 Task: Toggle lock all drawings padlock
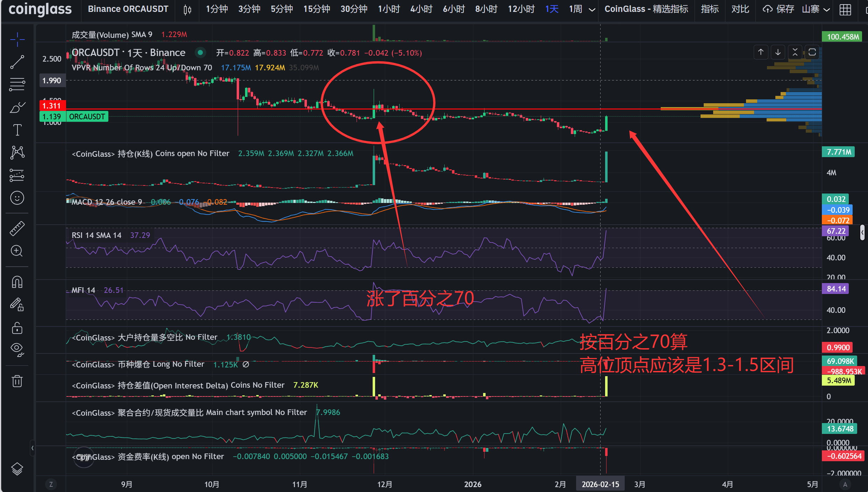[x=17, y=328]
